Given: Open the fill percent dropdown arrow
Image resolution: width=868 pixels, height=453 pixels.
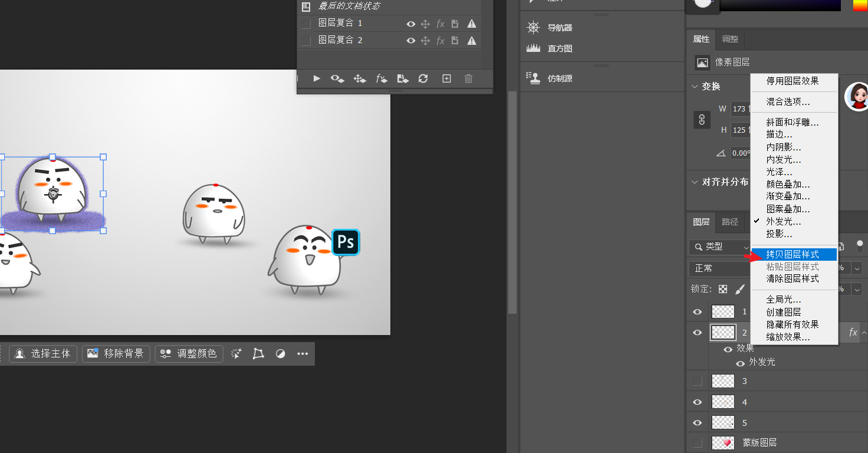Looking at the screenshot, I should (x=857, y=289).
